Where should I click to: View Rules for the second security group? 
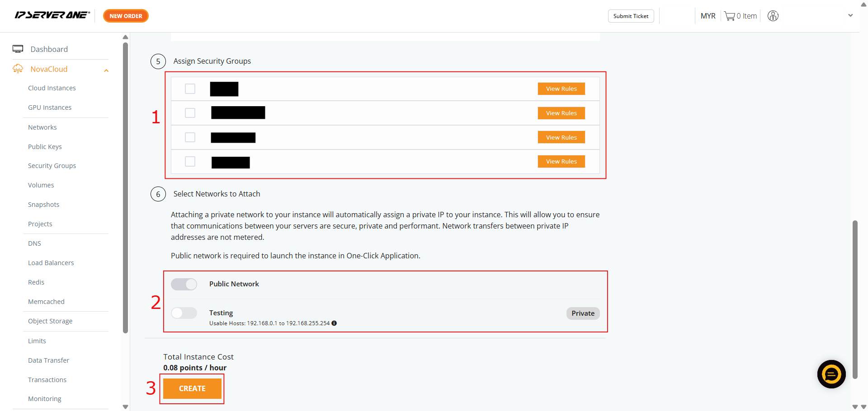pos(561,113)
